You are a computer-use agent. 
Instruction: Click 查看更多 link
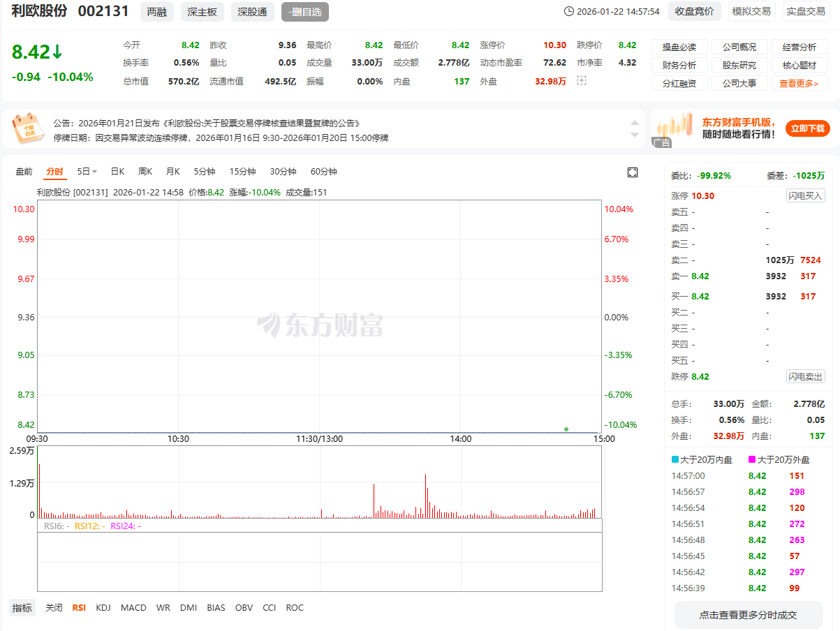pos(800,83)
